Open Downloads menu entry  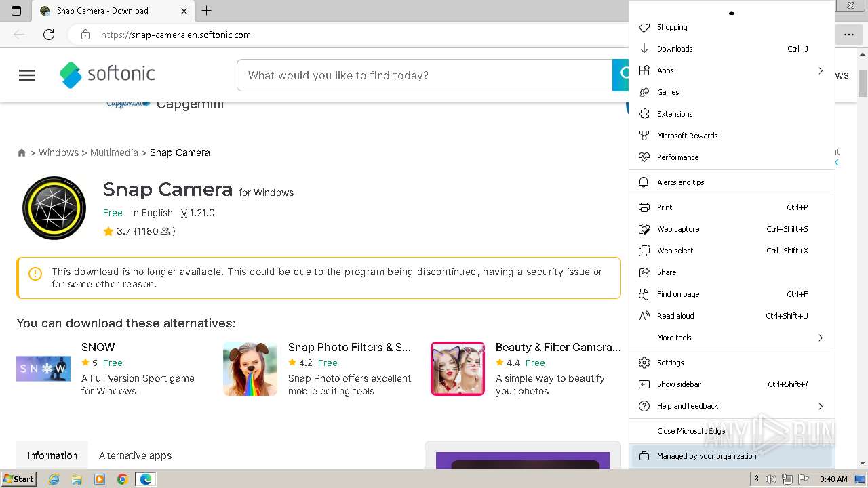pos(732,49)
